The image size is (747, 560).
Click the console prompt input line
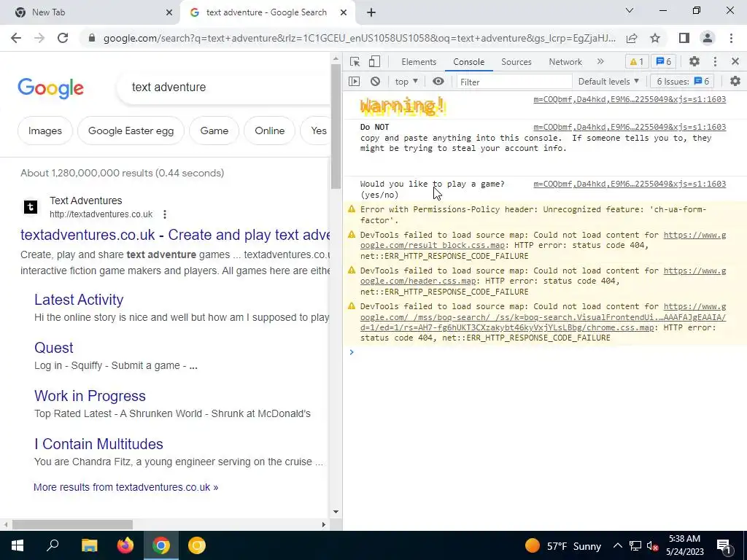[x=544, y=352]
